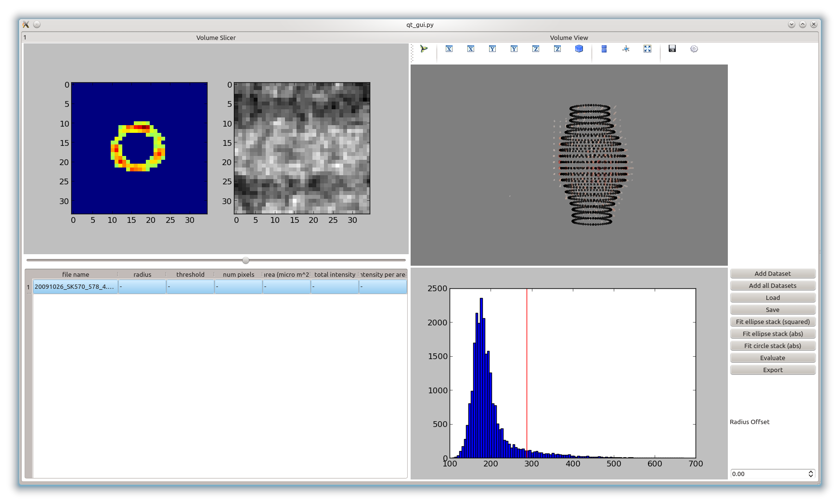Click the Export button
840x504 pixels.
pos(773,370)
